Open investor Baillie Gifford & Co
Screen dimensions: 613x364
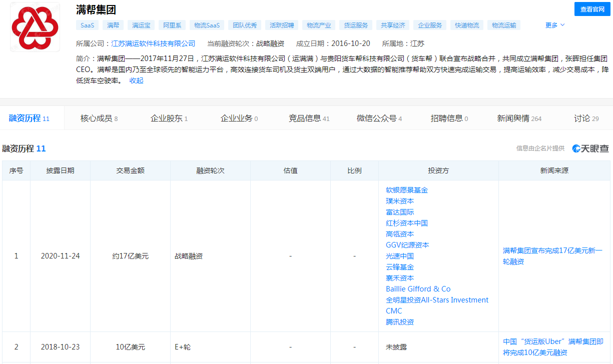[x=418, y=289]
